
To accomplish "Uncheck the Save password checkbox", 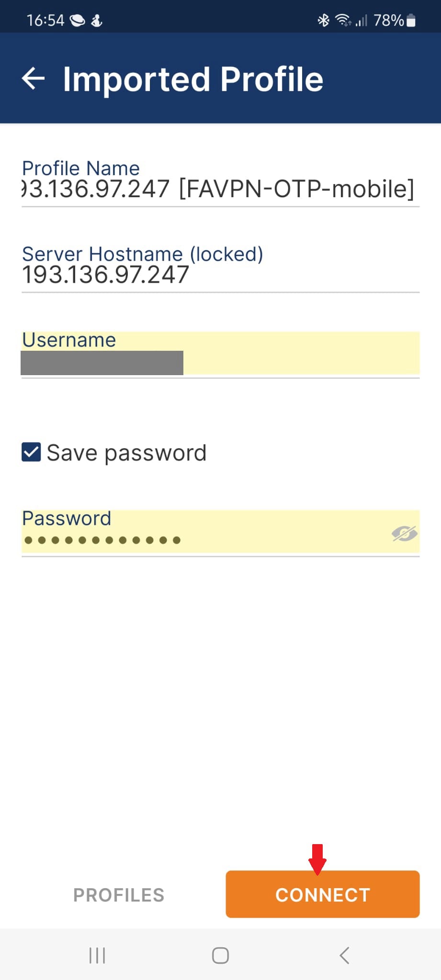I will 31,452.
